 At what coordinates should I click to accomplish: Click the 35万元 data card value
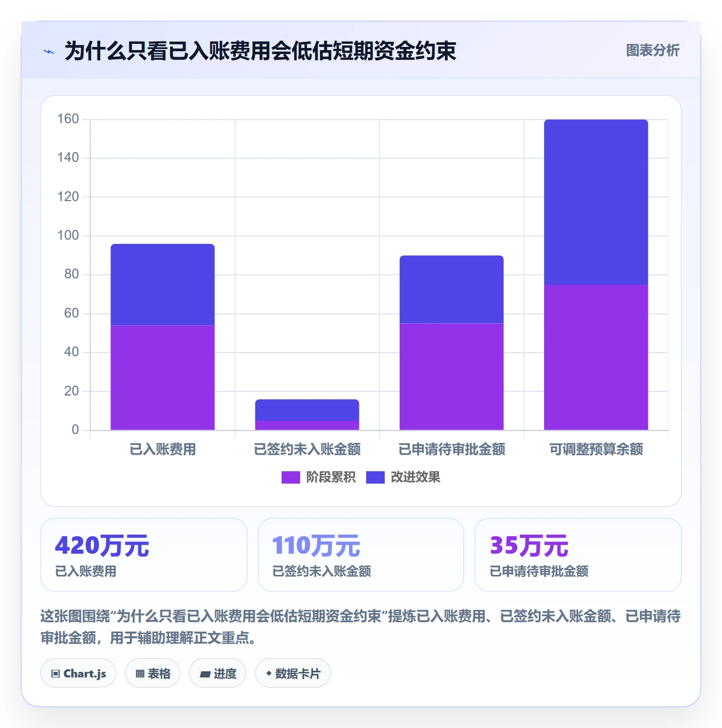tap(529, 545)
